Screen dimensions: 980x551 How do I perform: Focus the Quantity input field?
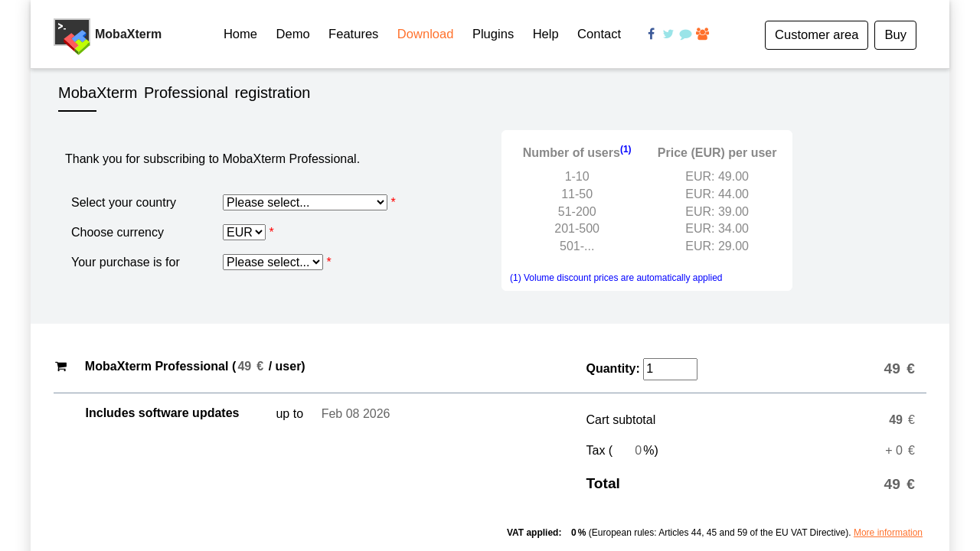670,369
